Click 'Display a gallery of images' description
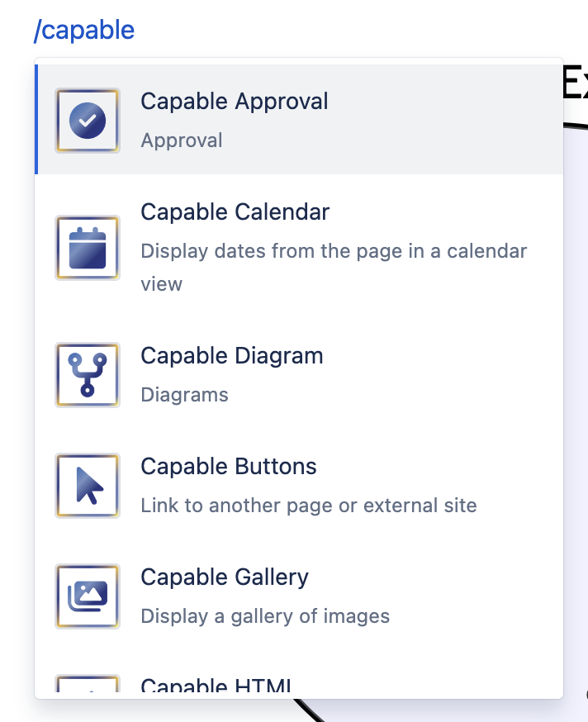This screenshot has width=588, height=722. (265, 616)
